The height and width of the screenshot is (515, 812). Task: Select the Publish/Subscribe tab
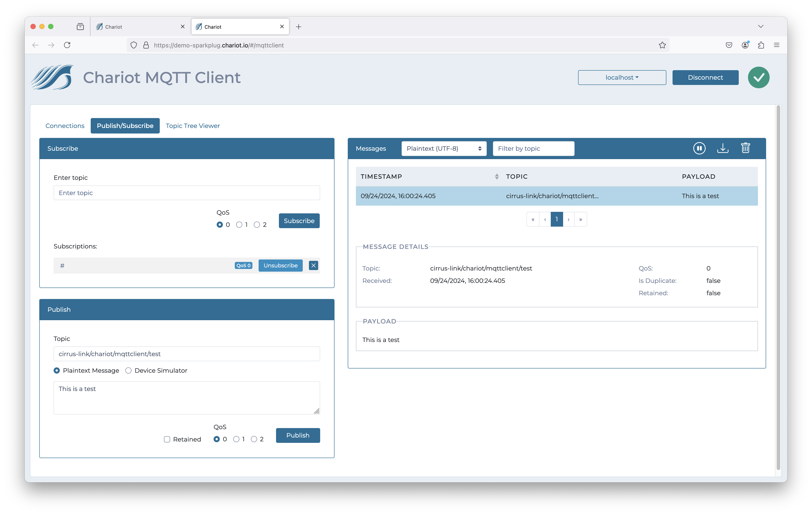pos(125,126)
